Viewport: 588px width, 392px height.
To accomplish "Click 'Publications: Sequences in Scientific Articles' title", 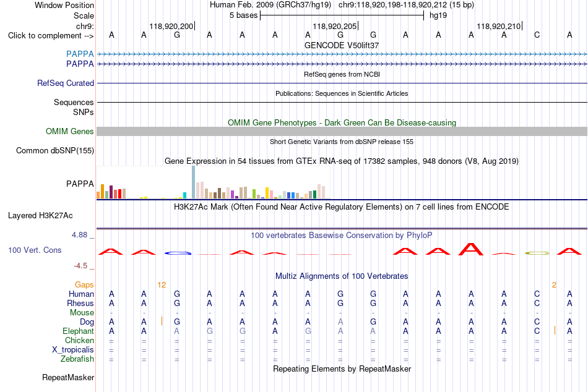I will tap(342, 93).
